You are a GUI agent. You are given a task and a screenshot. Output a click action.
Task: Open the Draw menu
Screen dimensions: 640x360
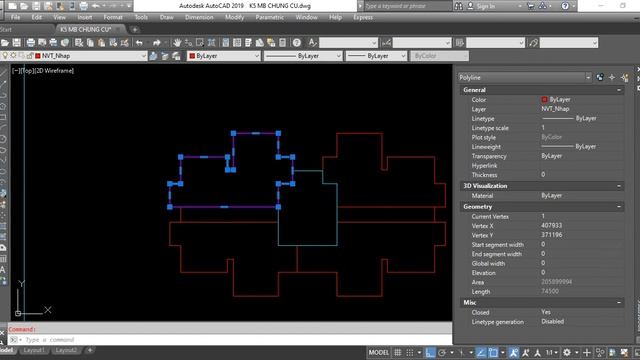(167, 17)
